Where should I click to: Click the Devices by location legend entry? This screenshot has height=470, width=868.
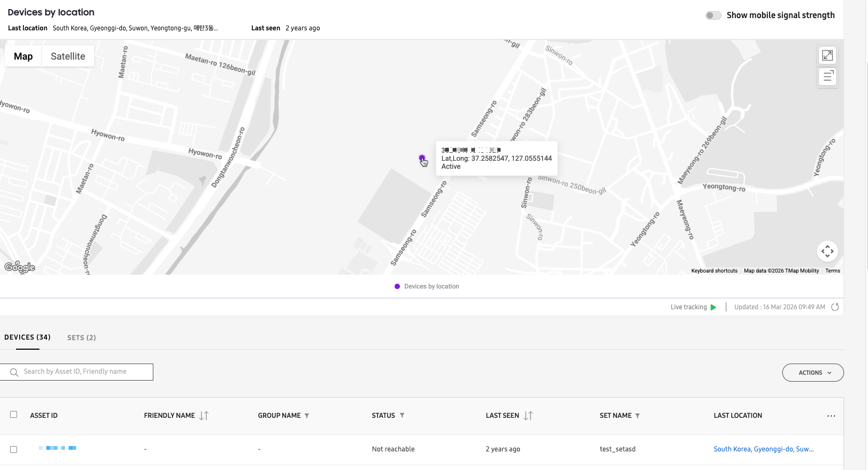(x=427, y=286)
